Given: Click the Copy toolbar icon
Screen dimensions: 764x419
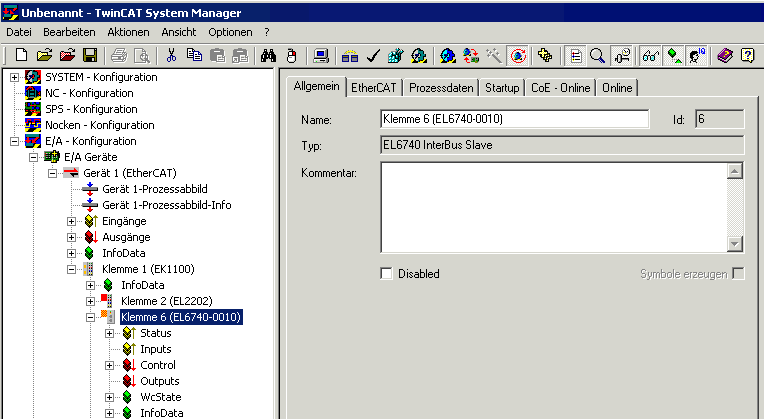Looking at the screenshot, I should 194,55.
